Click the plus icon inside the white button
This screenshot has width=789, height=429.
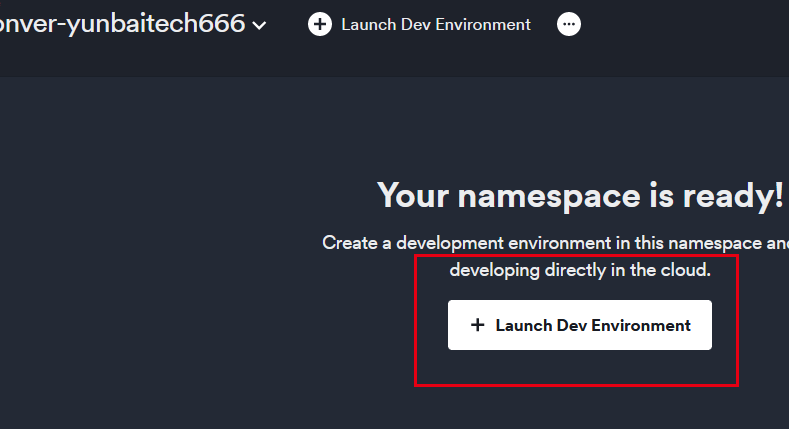(477, 325)
